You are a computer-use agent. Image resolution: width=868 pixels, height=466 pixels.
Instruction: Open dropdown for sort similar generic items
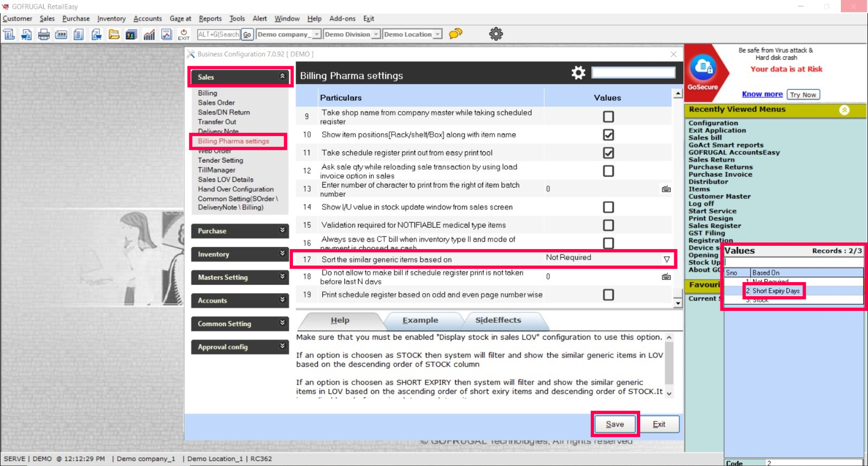pyautogui.click(x=667, y=259)
